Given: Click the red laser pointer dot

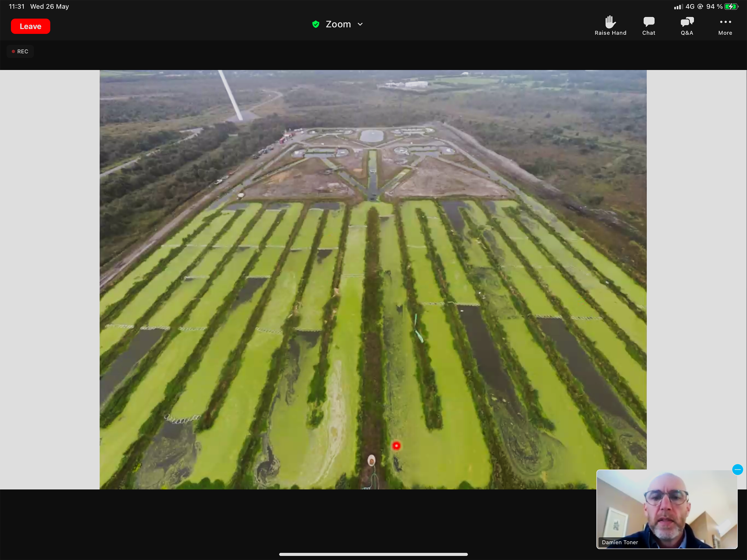Looking at the screenshot, I should [396, 446].
